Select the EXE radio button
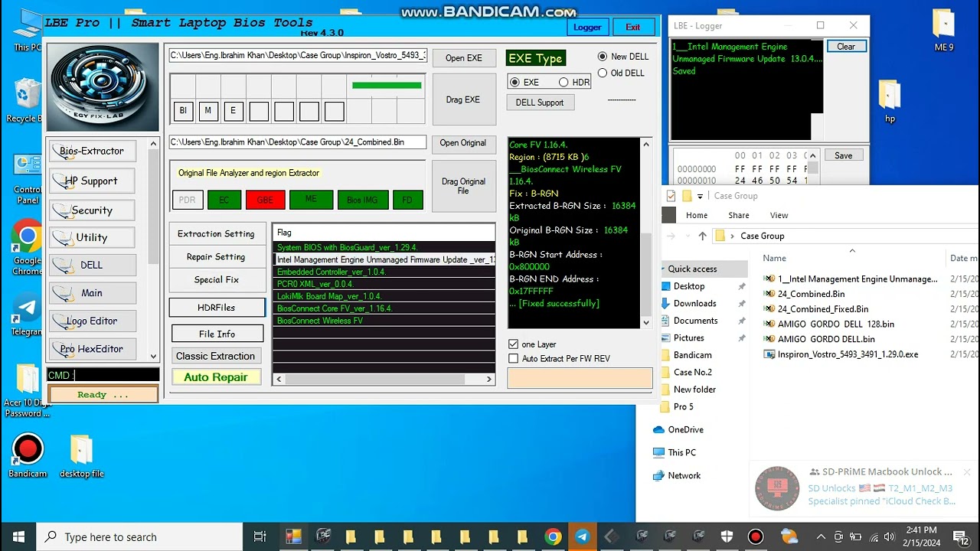The width and height of the screenshot is (980, 551). (514, 82)
